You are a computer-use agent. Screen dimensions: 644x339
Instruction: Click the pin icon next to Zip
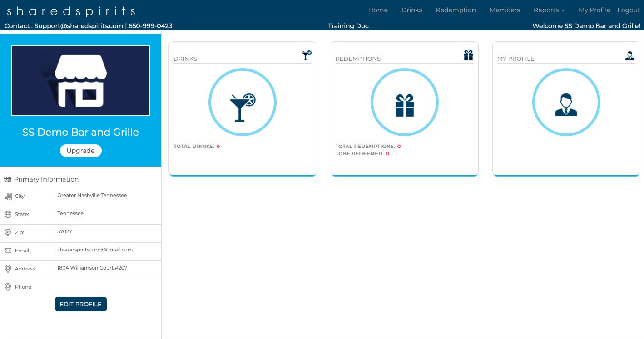pyautogui.click(x=8, y=232)
